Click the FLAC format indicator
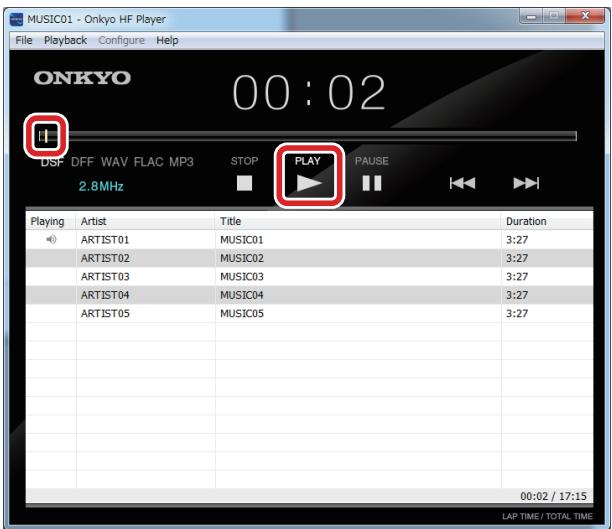Screen dimensions: 612x529 148,162
